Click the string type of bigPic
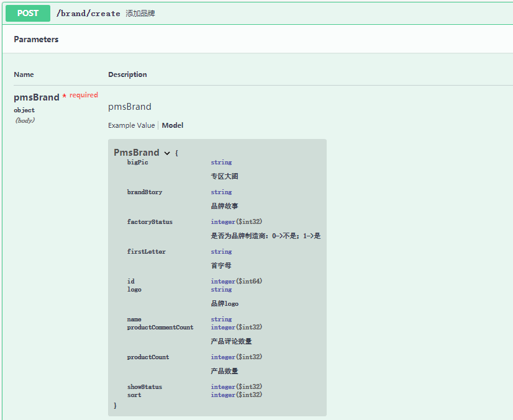This screenshot has width=513, height=420. (222, 163)
